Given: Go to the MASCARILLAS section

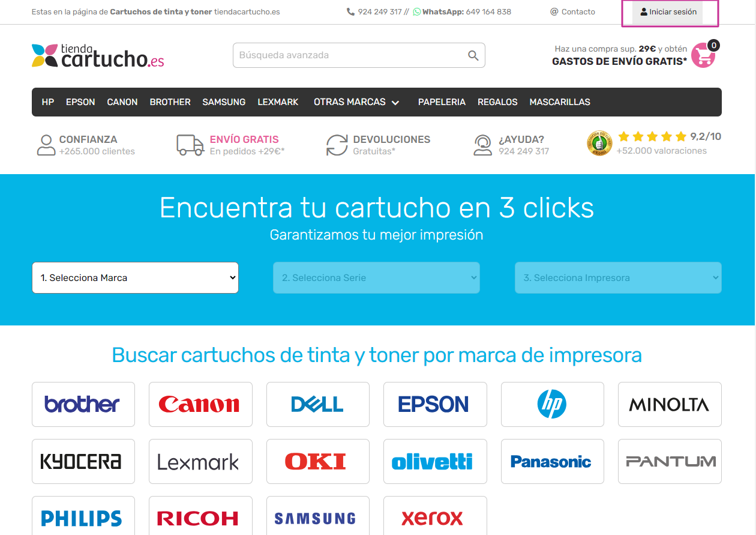Looking at the screenshot, I should click(x=560, y=102).
